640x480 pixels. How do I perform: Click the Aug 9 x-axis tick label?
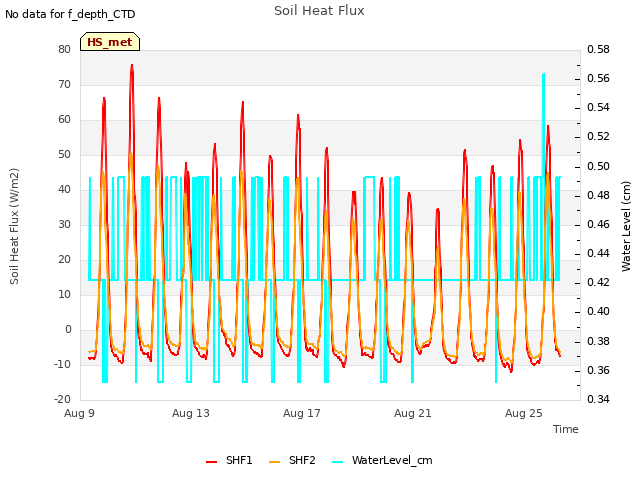tap(79, 413)
